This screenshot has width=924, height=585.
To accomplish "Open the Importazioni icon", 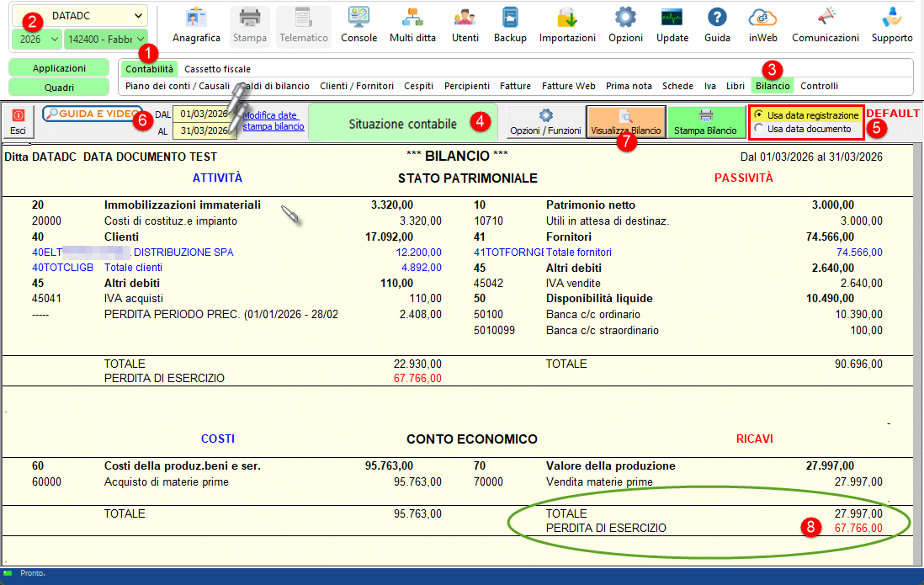I will point(567,25).
